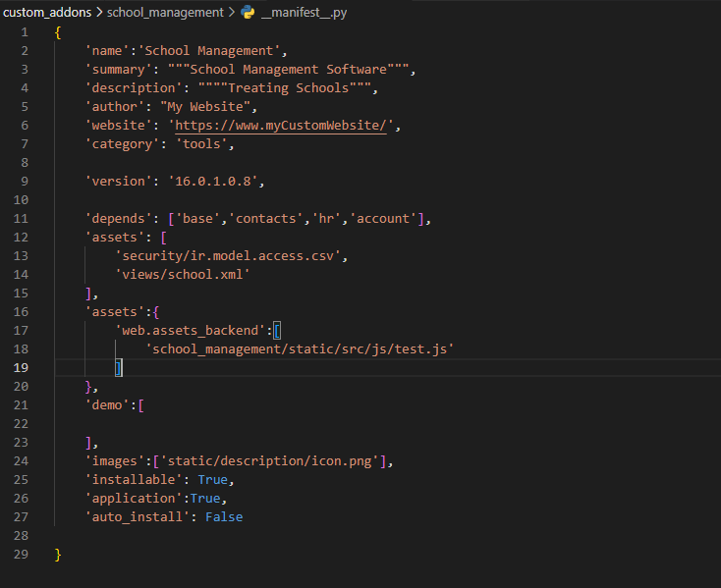Click the test.js path string on line 18
The height and width of the screenshot is (588, 721).
coord(300,349)
